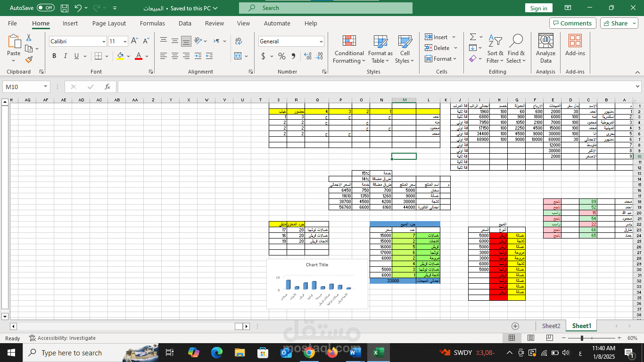Viewport: 644px width, 362px height.
Task: Click the Increase Decimal icon
Action: click(308, 56)
